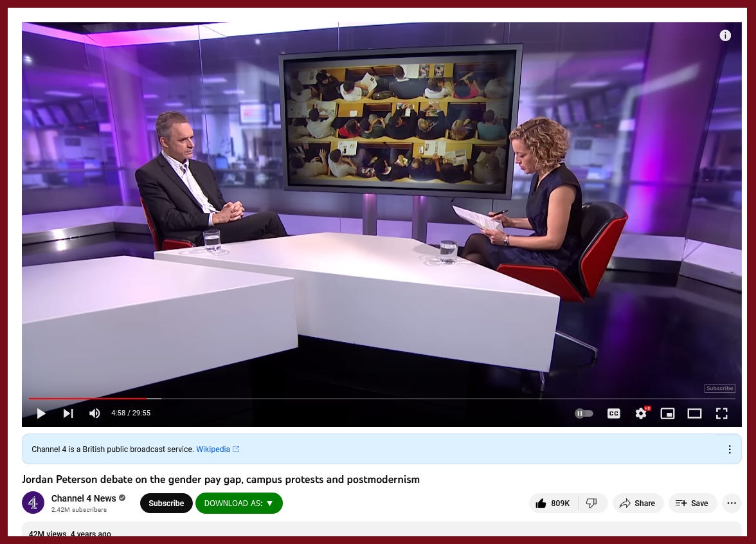Open more actions ellipsis menu
Screen dimensions: 756x544
coord(732,503)
